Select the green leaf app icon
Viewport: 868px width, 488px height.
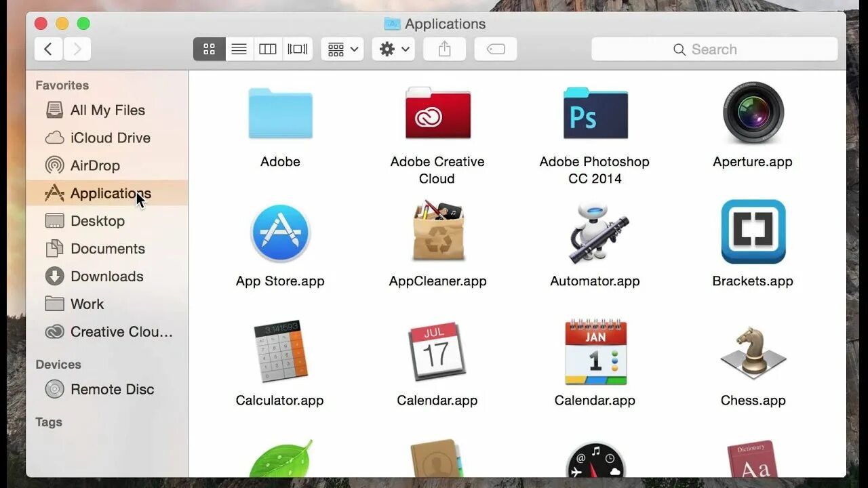point(281,459)
